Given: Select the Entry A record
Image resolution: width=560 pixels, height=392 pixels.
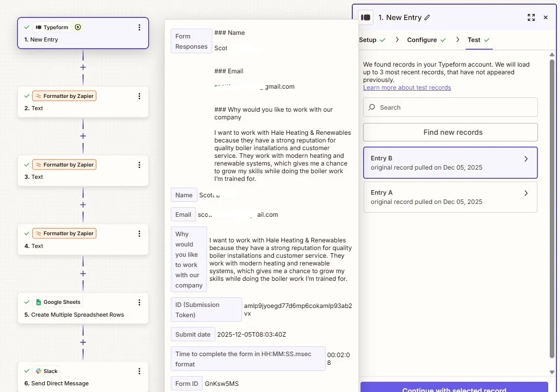Looking at the screenshot, I should pyautogui.click(x=450, y=197).
